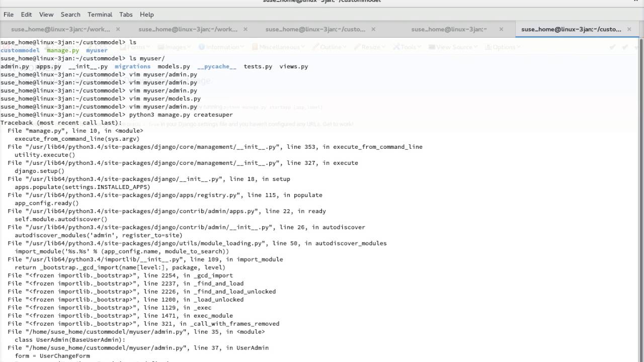The image size is (644, 362).
Task: Click the 'line 109, in import_module' line
Action: (145, 259)
